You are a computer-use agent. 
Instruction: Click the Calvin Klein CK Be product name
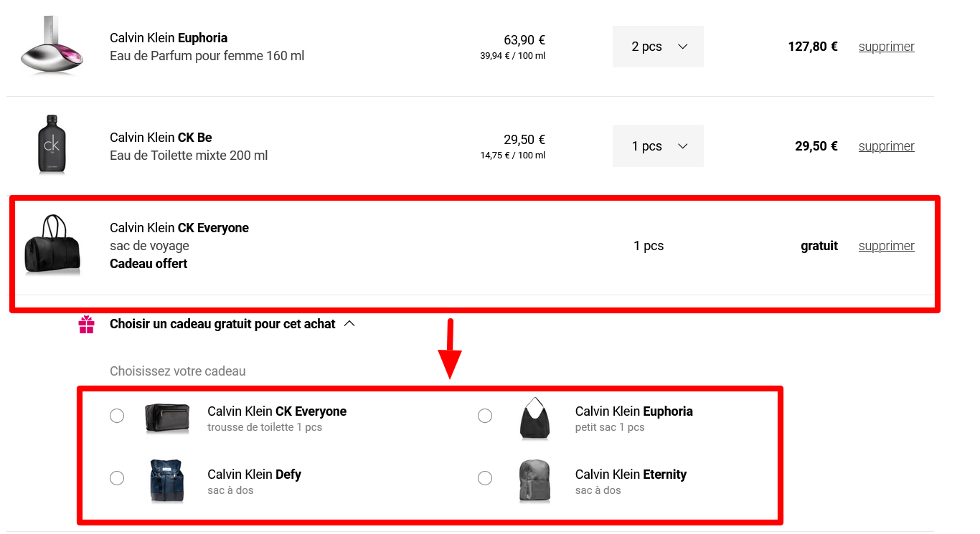[161, 138]
